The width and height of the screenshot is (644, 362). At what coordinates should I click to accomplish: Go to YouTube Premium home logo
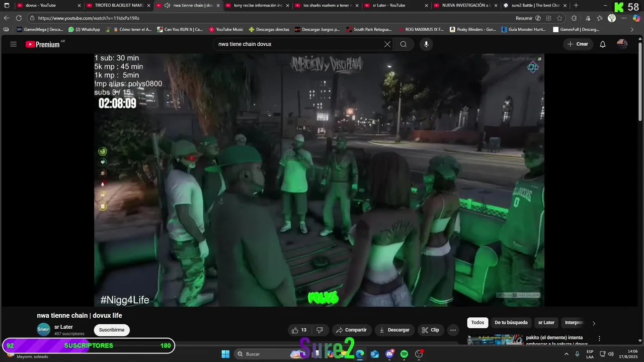point(43,44)
